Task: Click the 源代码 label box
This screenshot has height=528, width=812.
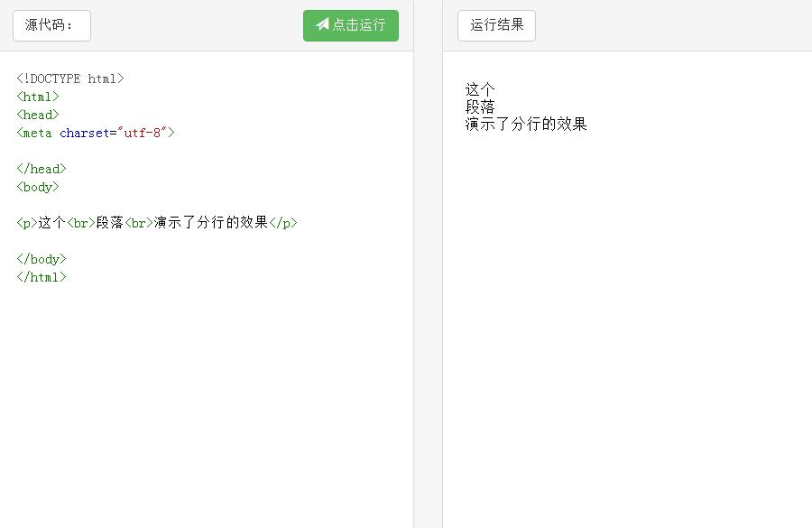Action: point(52,25)
